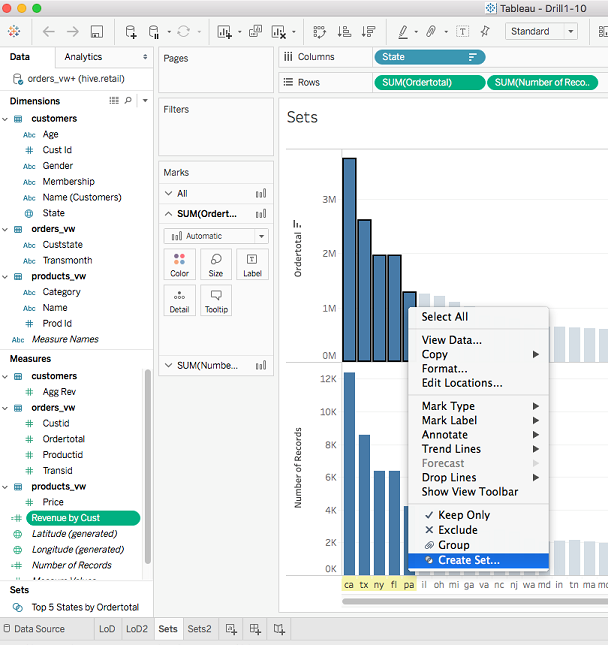Click the Detail mark button
Screen dimensions: 608x645
click(179, 300)
